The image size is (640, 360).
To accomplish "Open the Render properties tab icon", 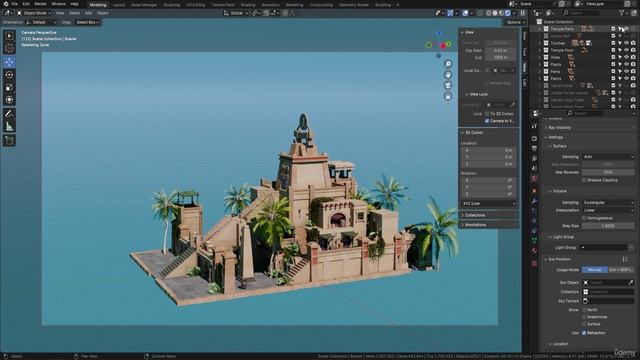I will pyautogui.click(x=534, y=139).
